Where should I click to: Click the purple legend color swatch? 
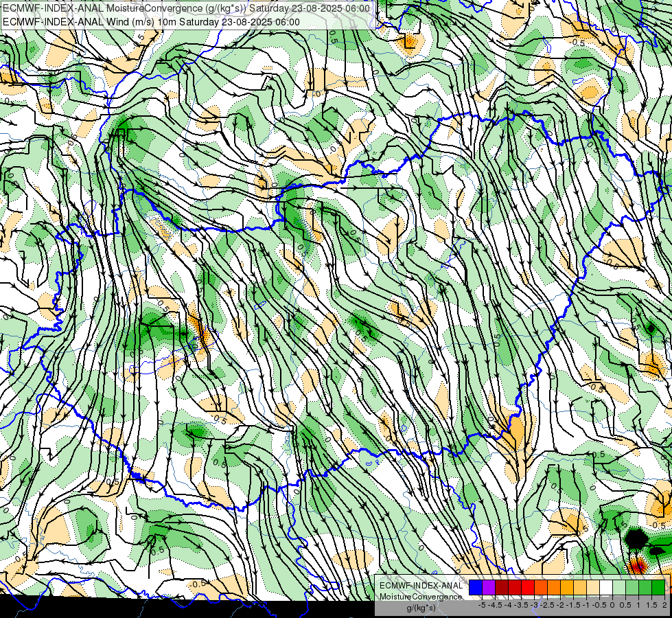pos(489,588)
